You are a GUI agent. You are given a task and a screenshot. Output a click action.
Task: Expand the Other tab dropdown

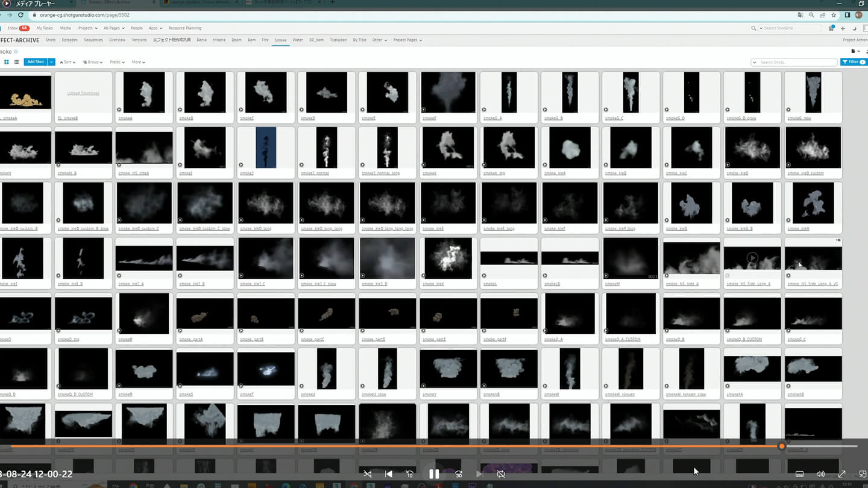point(379,40)
